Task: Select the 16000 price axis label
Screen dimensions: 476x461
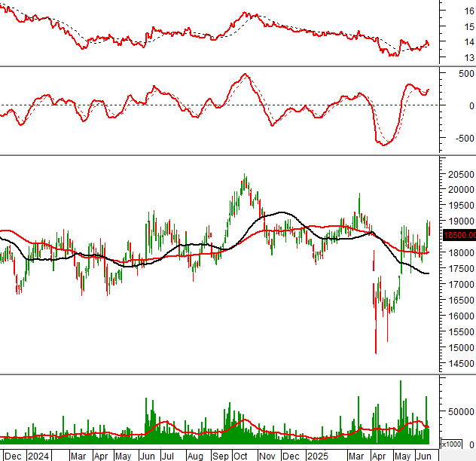Action: 461,316
